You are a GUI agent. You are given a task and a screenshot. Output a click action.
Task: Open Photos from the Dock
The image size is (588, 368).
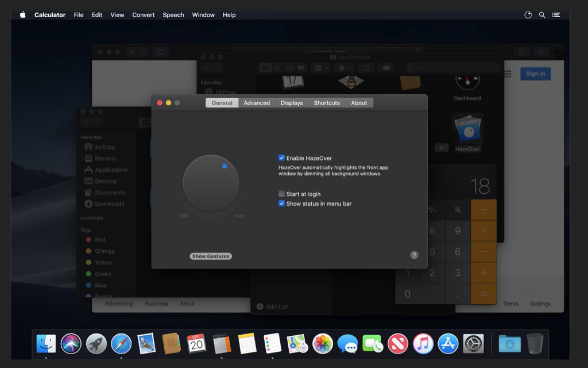[323, 344]
